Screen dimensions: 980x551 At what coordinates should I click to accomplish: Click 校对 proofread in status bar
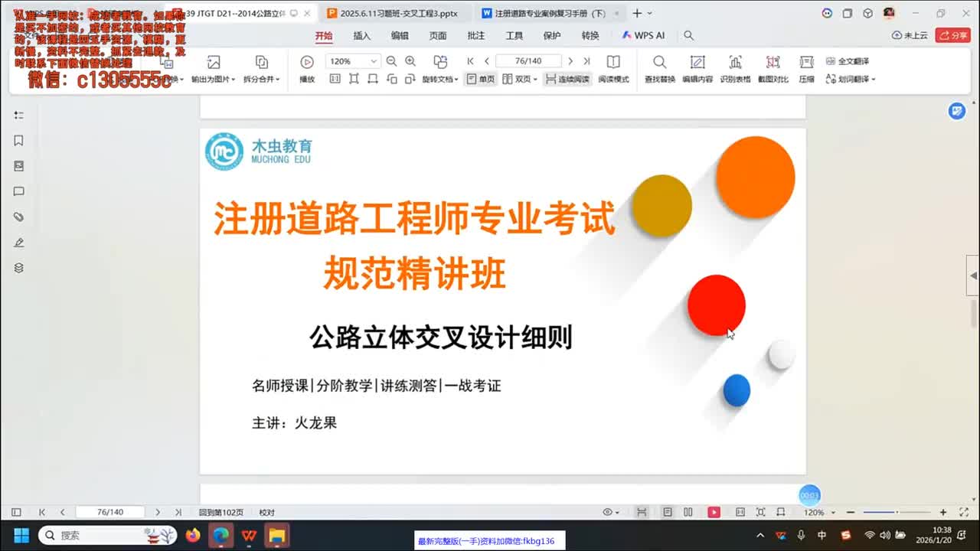[266, 512]
